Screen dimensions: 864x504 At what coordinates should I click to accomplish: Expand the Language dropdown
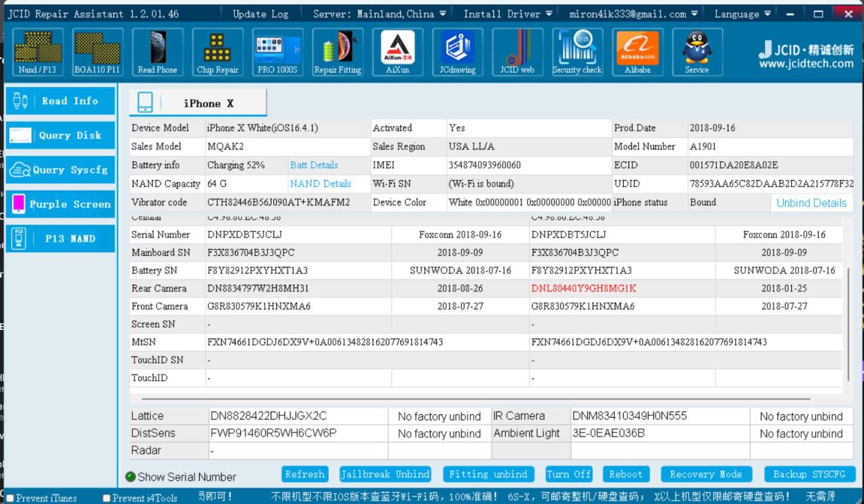pos(742,13)
